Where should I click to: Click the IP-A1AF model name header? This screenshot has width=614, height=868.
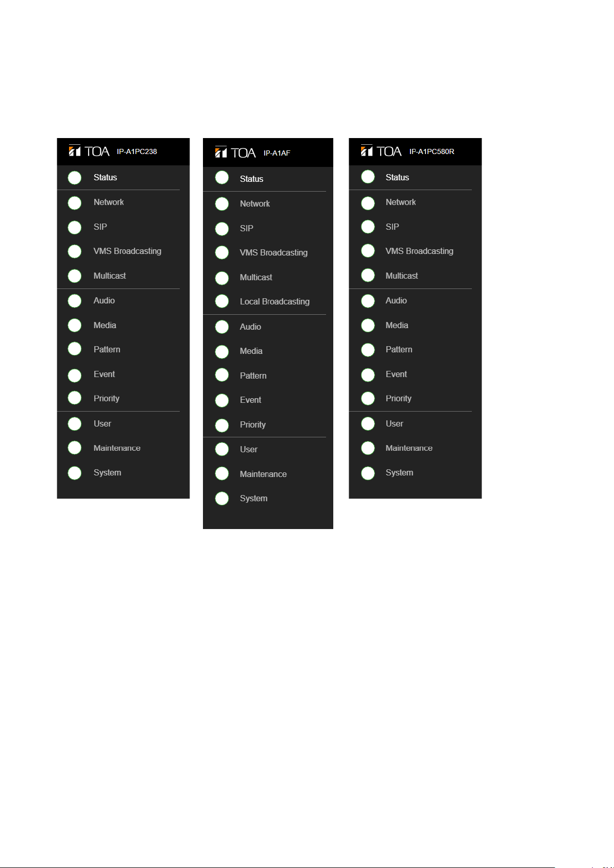[277, 153]
